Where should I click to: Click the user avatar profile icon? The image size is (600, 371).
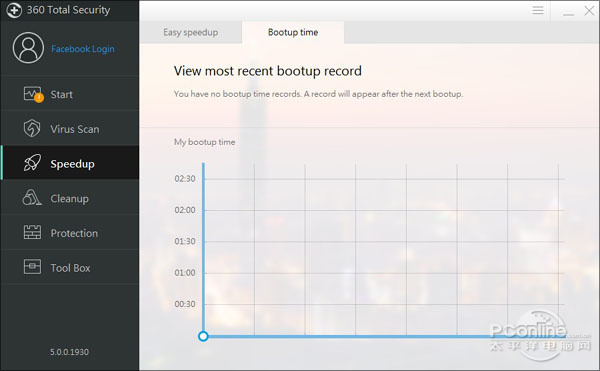pyautogui.click(x=28, y=48)
